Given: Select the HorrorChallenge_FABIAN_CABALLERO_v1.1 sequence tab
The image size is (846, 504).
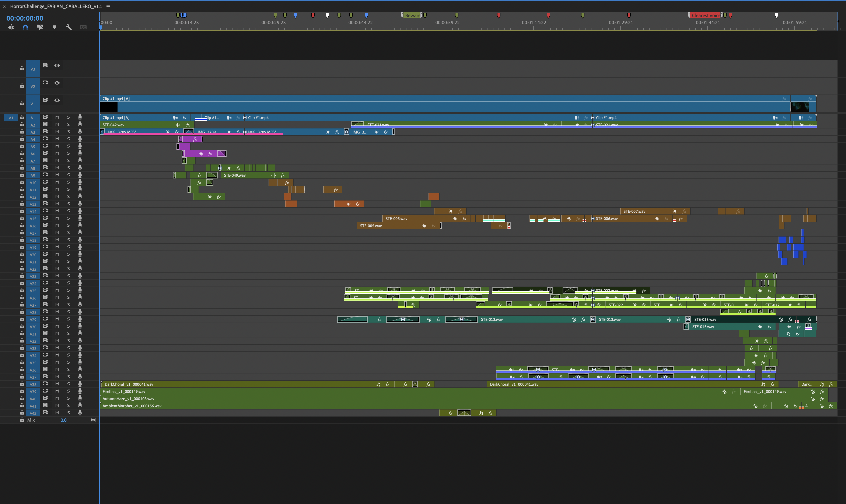Looking at the screenshot, I should tap(56, 6).
